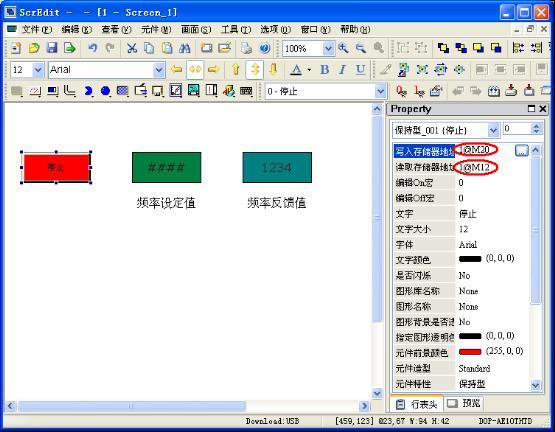Click the Undo arrow icon
555x432 pixels.
[92, 48]
